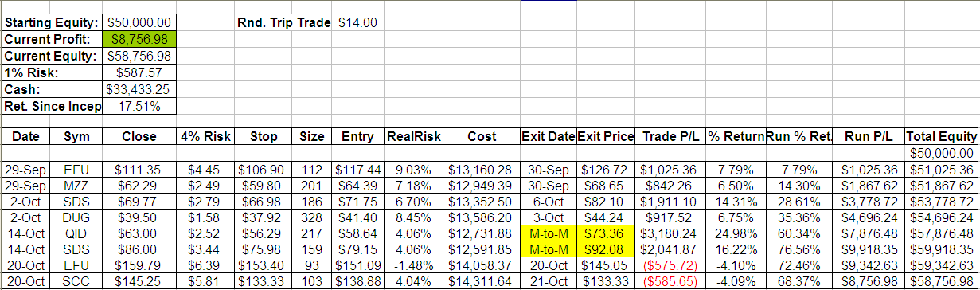Viewport: 980px width, 290px height.
Task: Click the red ($585.65) loss cell
Action: [x=666, y=283]
